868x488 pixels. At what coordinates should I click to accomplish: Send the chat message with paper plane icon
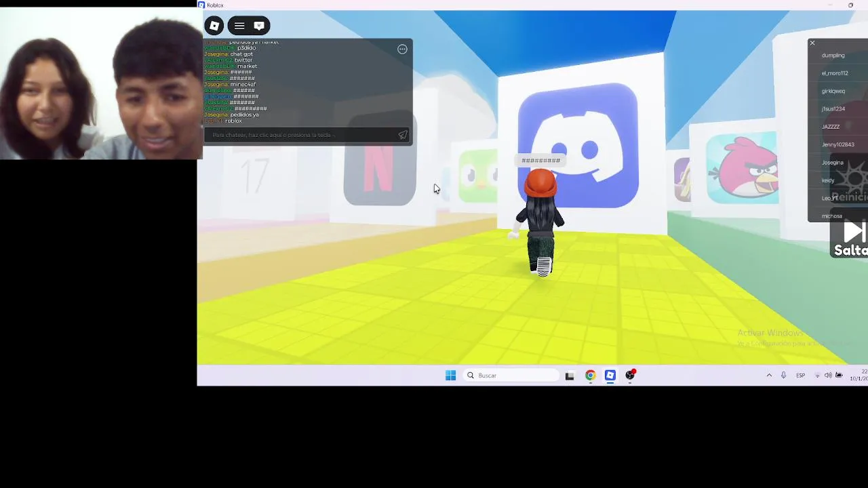coord(403,135)
